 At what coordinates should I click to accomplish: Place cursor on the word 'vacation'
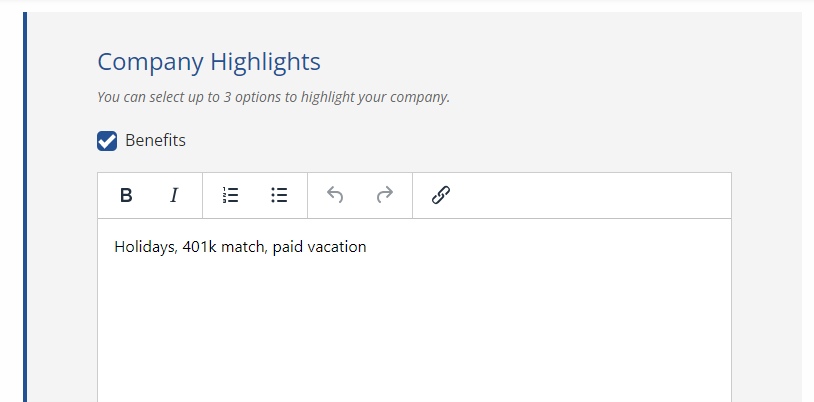(x=335, y=247)
